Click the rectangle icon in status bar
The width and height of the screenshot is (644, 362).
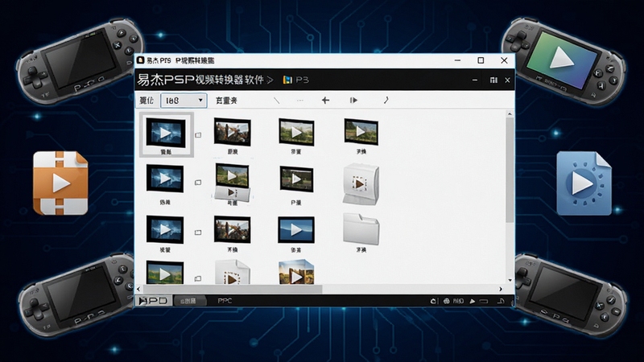484,301
